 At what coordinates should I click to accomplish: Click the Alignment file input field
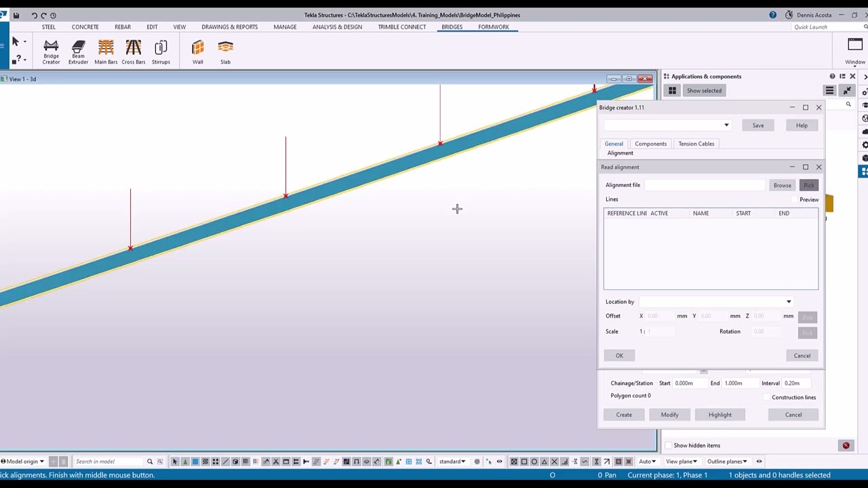(705, 185)
